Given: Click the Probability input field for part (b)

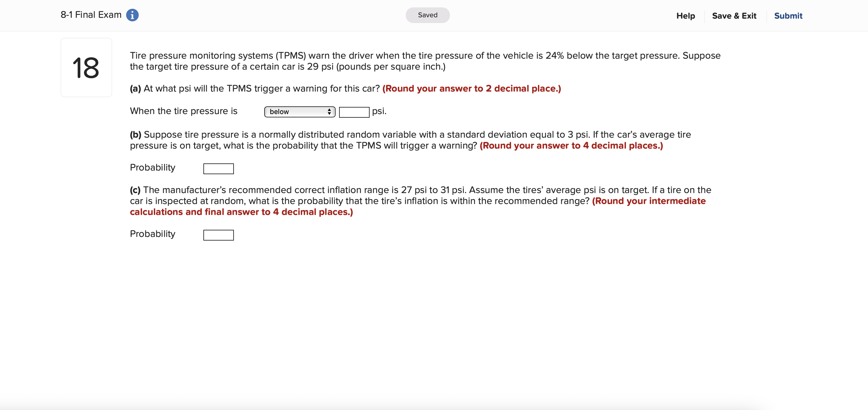Looking at the screenshot, I should coord(219,168).
